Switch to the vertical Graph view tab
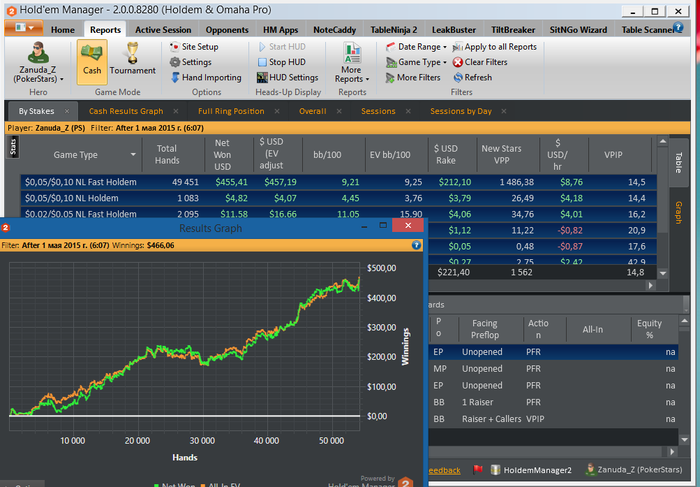The height and width of the screenshot is (487, 700). (x=679, y=212)
